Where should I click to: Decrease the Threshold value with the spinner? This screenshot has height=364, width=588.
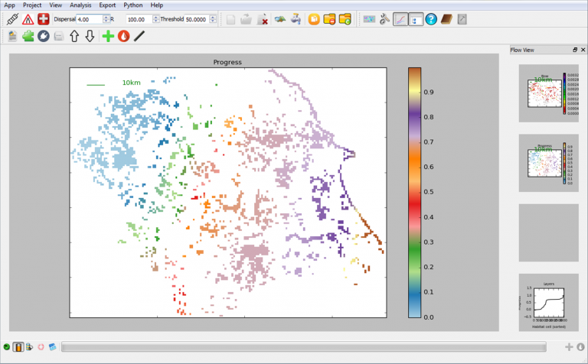214,21
